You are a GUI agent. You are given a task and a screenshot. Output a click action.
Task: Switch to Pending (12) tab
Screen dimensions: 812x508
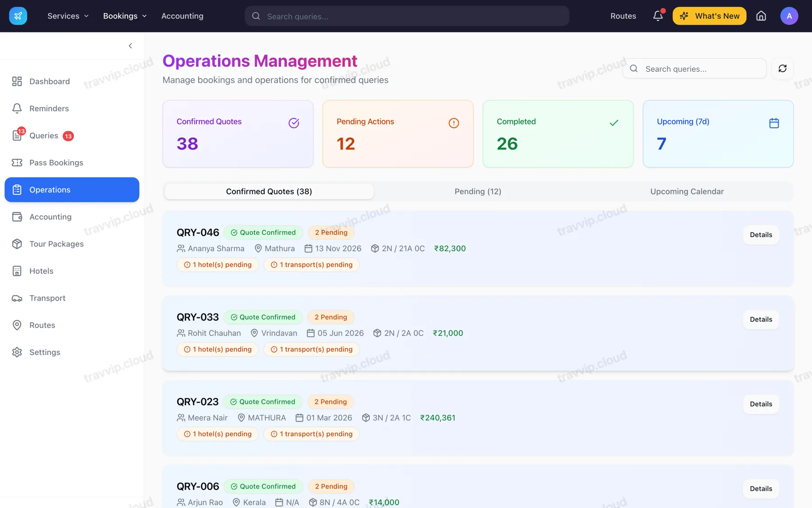coord(478,191)
